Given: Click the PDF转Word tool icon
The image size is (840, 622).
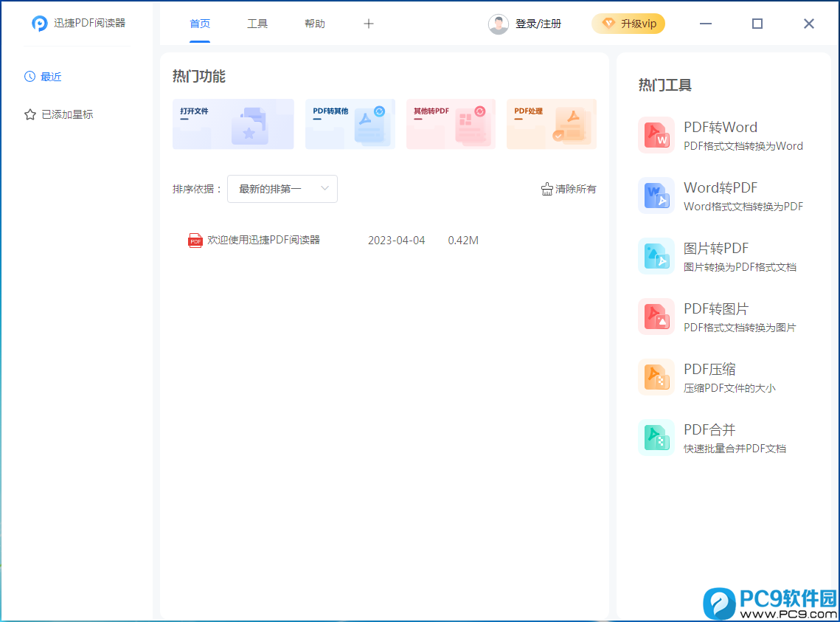Looking at the screenshot, I should pyautogui.click(x=656, y=135).
